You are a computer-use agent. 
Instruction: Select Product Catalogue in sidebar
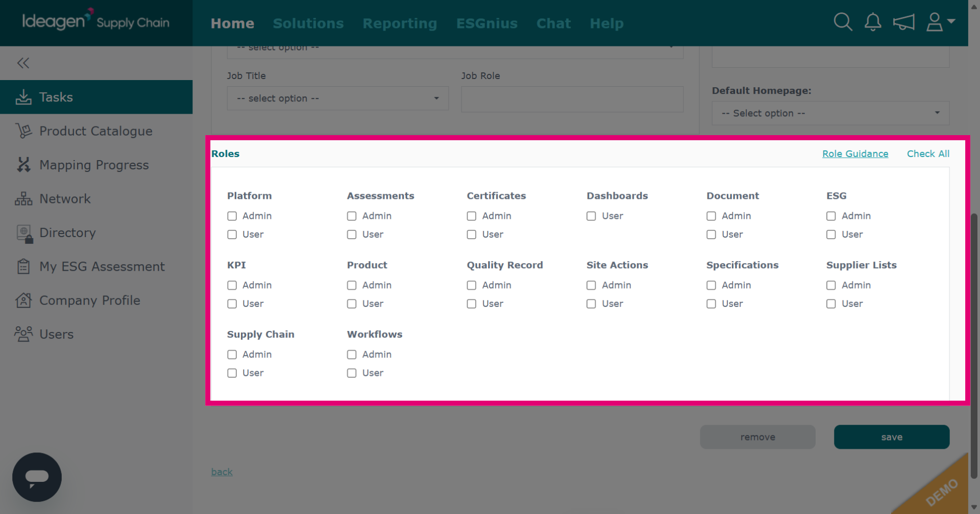pyautogui.click(x=96, y=131)
